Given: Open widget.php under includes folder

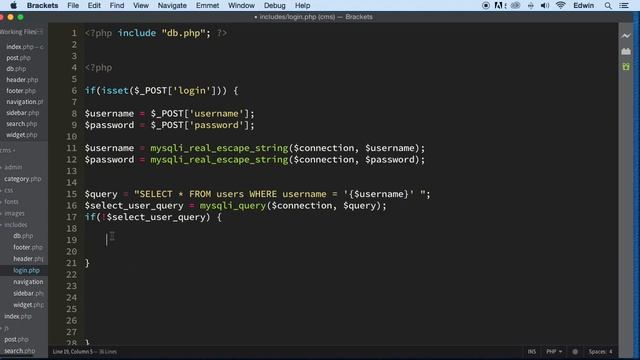Looking at the screenshot, I should [x=28, y=305].
